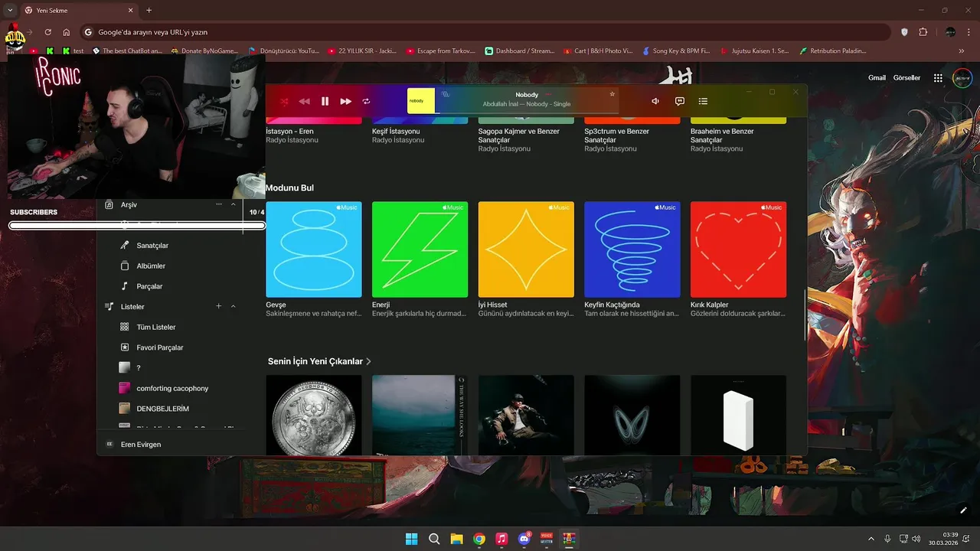980x551 pixels.
Task: Open the taskbar Search icon
Action: (x=434, y=539)
